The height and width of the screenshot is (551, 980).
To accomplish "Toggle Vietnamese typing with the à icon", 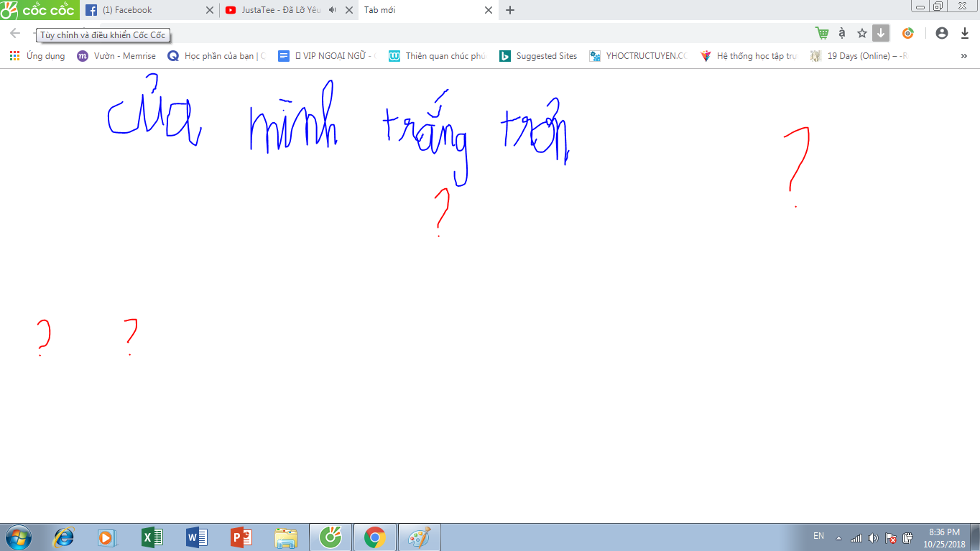I will tap(842, 33).
